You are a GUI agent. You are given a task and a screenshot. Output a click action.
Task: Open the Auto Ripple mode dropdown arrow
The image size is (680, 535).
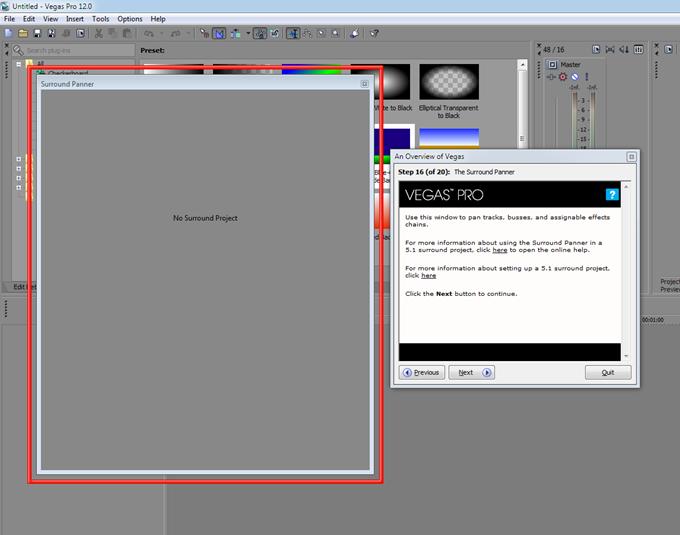(248, 33)
